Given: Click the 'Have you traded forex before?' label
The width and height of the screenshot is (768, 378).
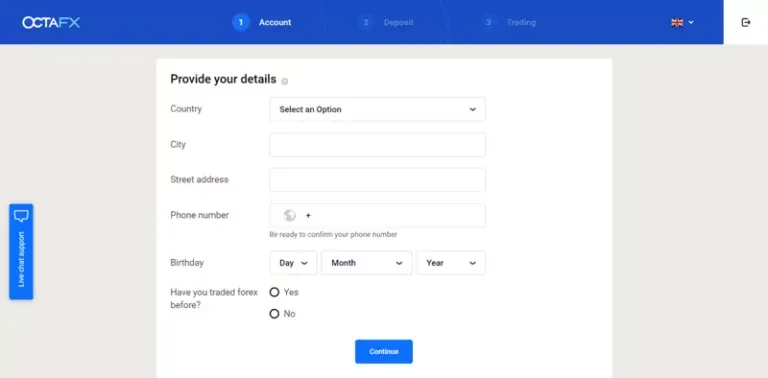Looking at the screenshot, I should coord(214,299).
